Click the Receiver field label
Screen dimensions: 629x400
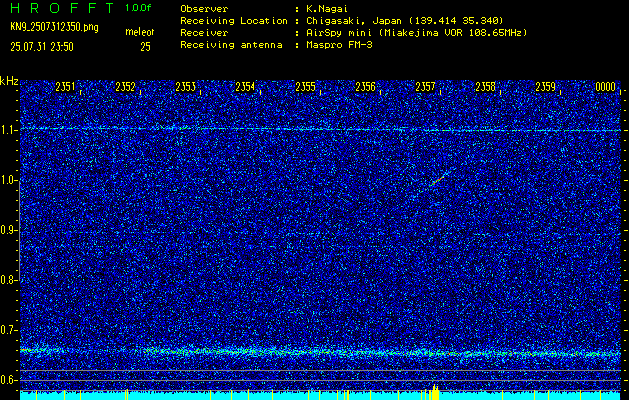click(x=204, y=33)
